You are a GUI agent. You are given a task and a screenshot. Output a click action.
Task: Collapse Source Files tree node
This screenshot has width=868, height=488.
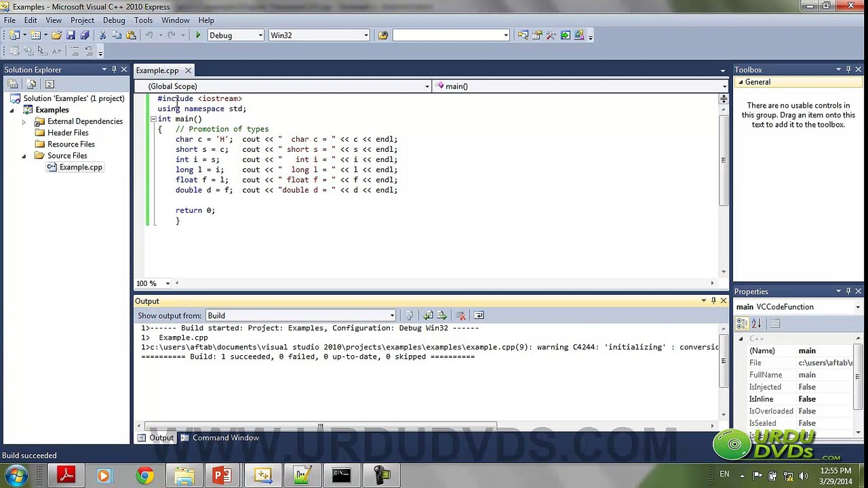point(24,156)
